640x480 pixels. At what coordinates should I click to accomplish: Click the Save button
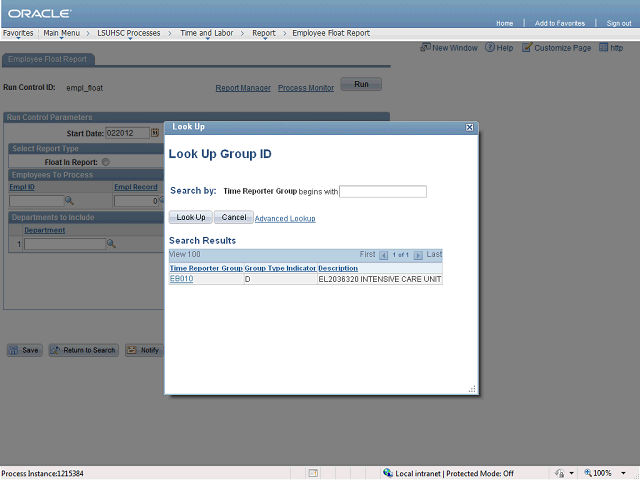coord(24,350)
